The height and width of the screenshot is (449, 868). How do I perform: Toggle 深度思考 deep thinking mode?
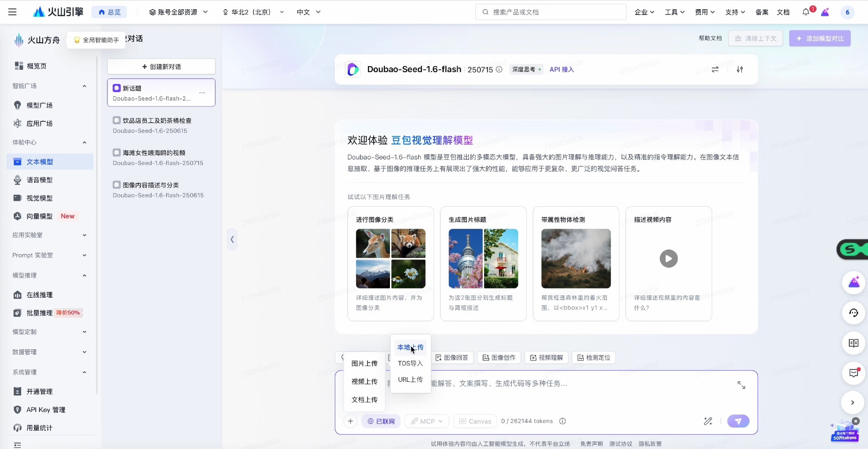[526, 69]
